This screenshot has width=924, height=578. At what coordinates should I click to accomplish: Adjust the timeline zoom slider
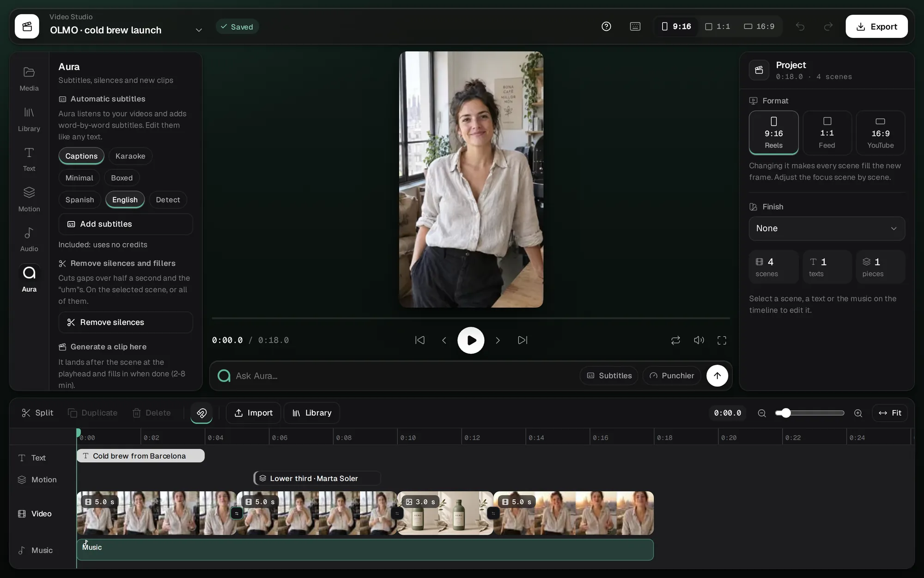(810, 413)
